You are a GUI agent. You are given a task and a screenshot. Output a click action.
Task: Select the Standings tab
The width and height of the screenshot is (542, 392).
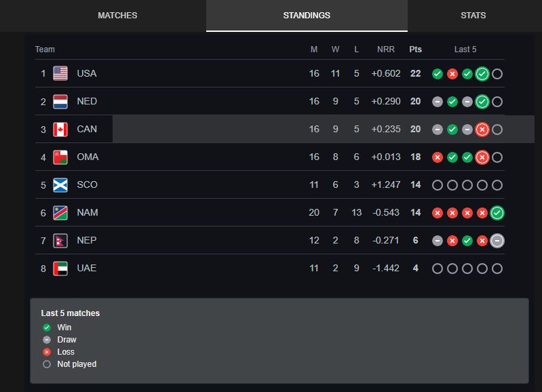(307, 15)
